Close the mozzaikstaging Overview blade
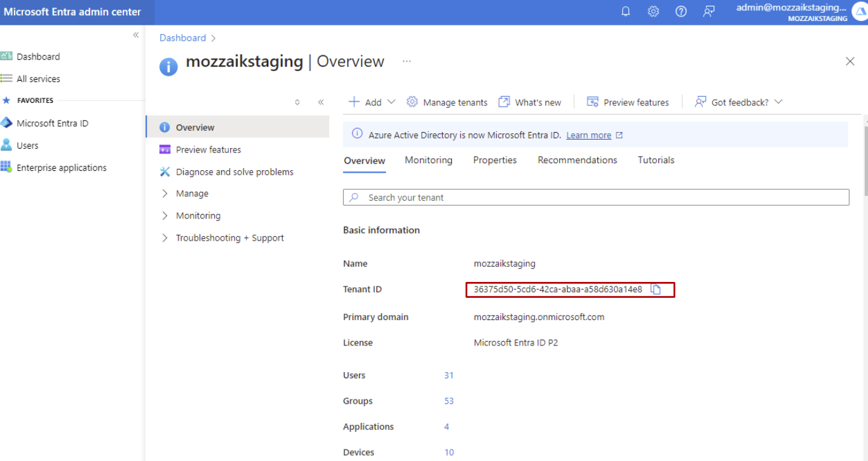 (x=850, y=62)
